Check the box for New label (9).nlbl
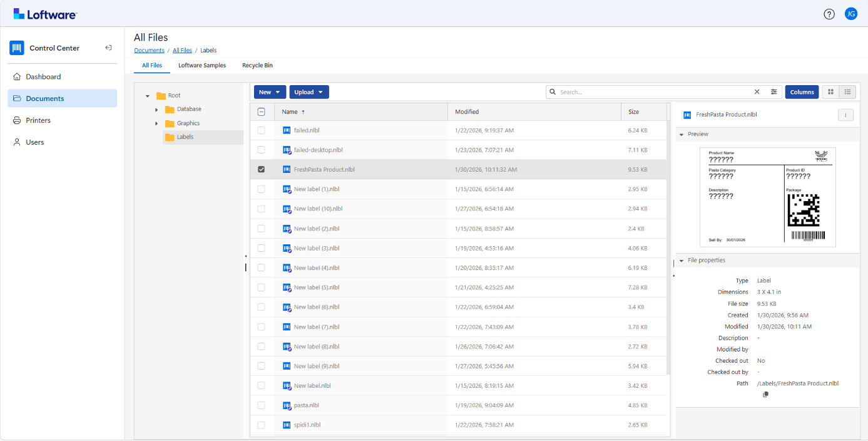Image resolution: width=868 pixels, height=441 pixels. coord(262,366)
